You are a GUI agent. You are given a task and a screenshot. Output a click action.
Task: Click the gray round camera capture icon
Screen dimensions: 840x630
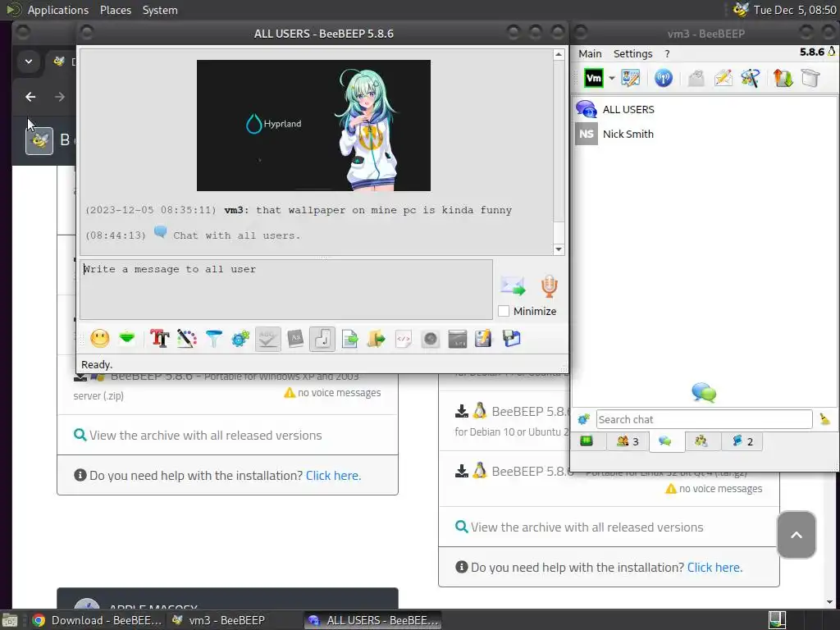pyautogui.click(x=430, y=339)
